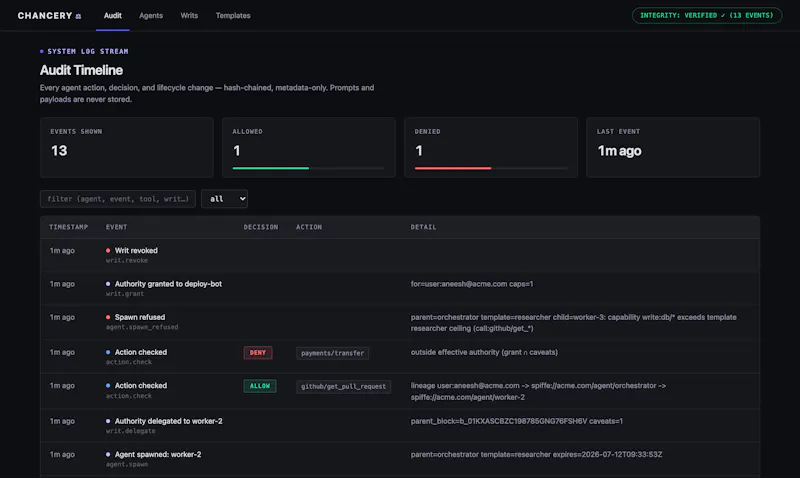Click the lineage detail of the ALLOW row
The image size is (800, 478).
[538, 391]
